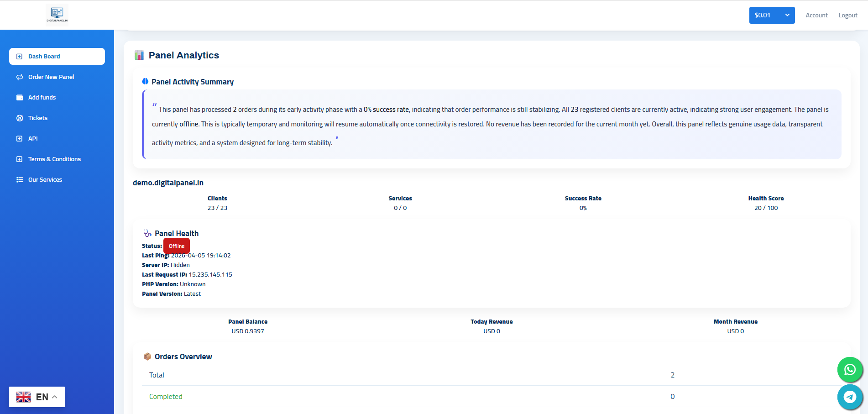Click the Logout link
Viewport: 868px width, 414px height.
(847, 15)
